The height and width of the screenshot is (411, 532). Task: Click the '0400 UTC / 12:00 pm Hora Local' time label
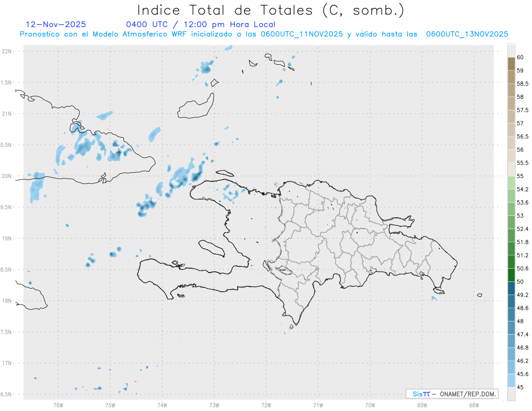point(201,24)
